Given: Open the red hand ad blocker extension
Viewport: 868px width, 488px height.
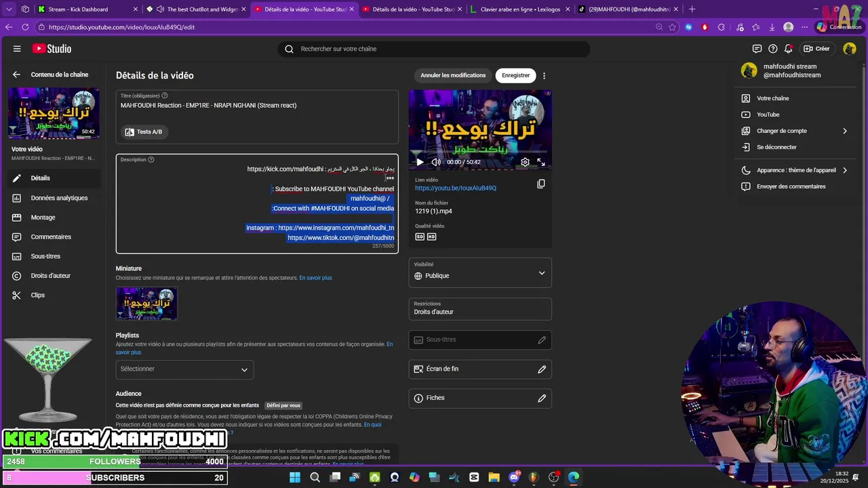Looking at the screenshot, I should pyautogui.click(x=705, y=27).
